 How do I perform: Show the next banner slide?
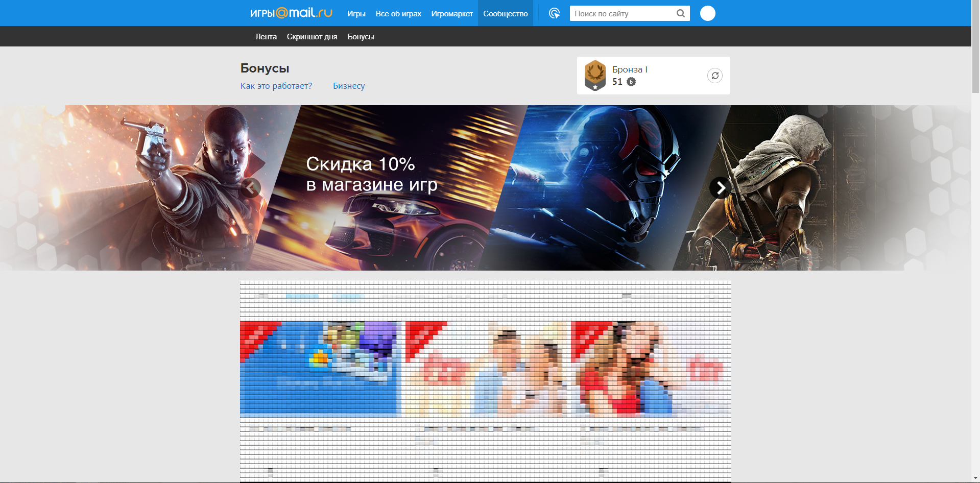coord(720,188)
